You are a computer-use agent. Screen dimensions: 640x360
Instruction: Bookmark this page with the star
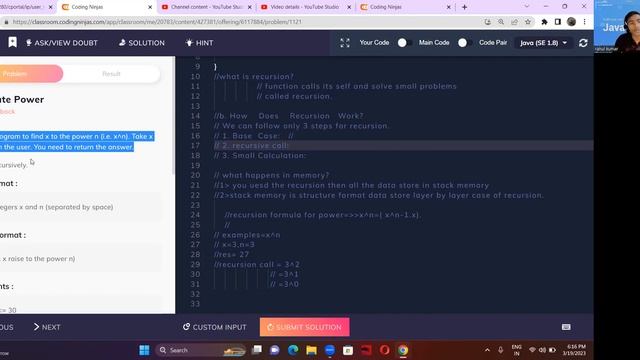click(528, 22)
